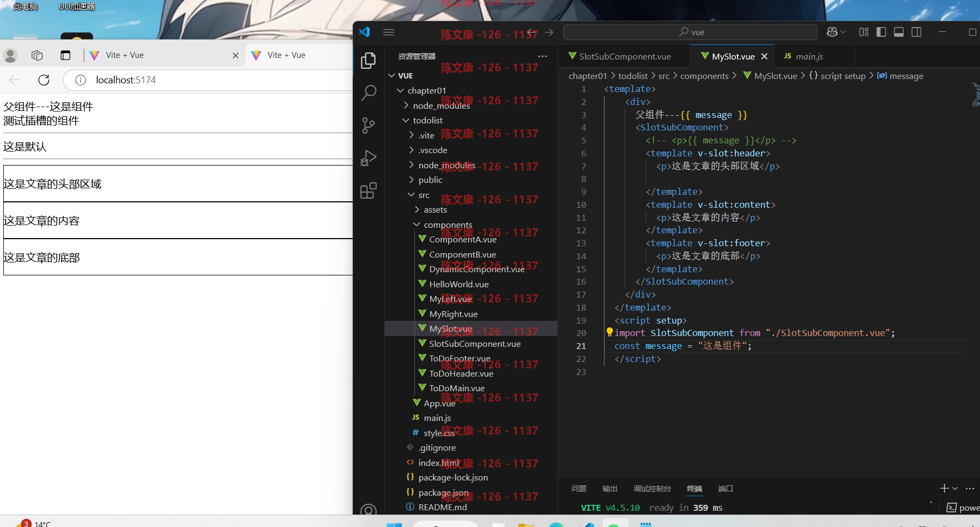Open the 问题 (Problems) panel tab
This screenshot has height=527, width=980.
[579, 489]
